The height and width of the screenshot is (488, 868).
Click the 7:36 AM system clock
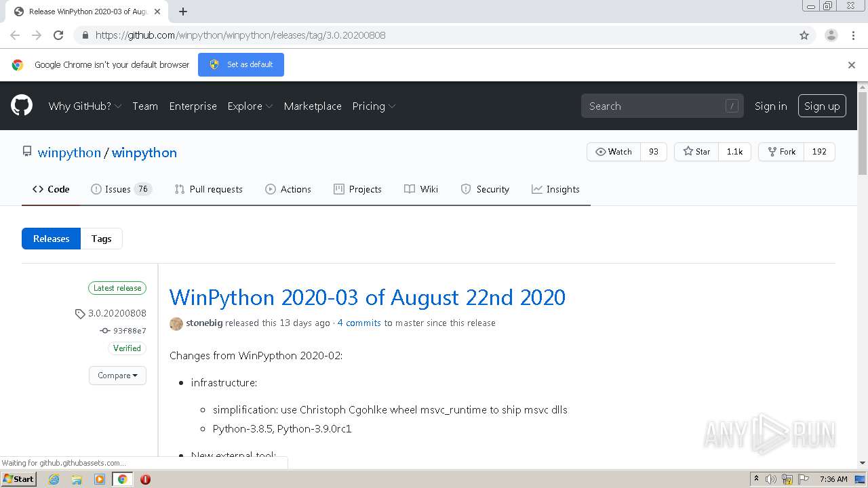pos(833,479)
